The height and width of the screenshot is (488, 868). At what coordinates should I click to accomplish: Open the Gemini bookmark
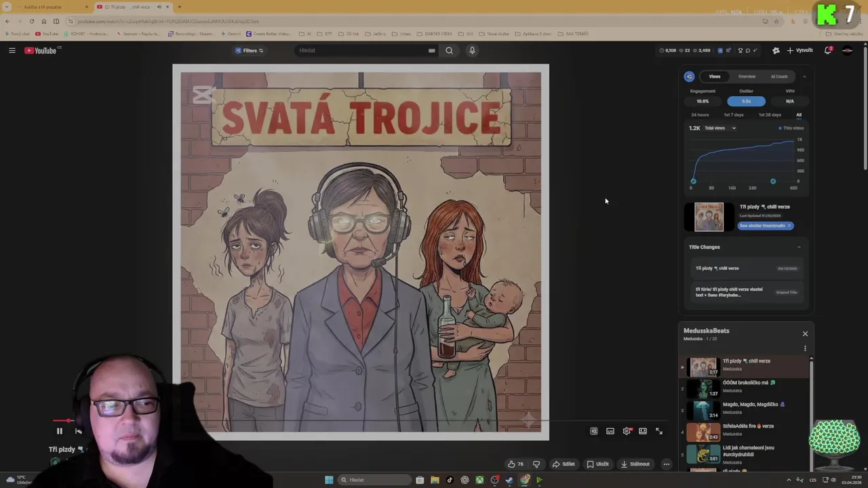coord(232,34)
